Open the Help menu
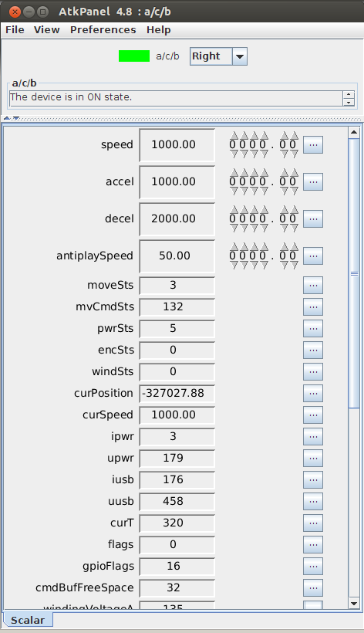The height and width of the screenshot is (633, 364). [158, 30]
